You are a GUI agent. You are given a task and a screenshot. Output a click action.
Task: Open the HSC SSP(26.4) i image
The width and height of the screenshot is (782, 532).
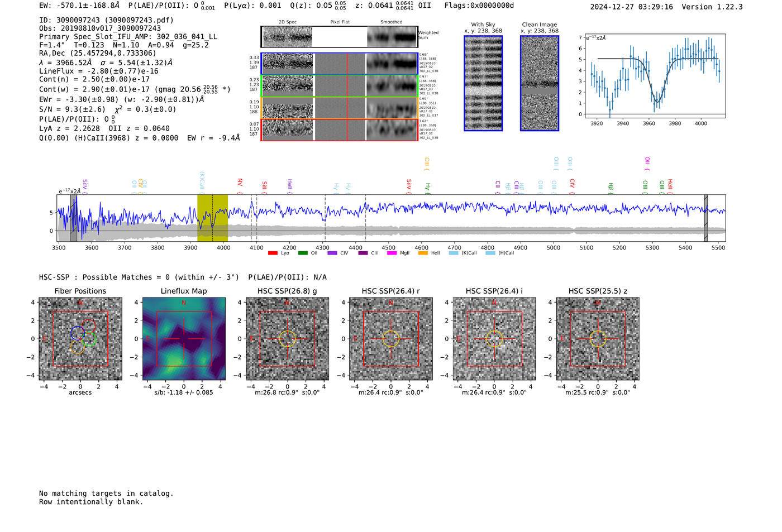coord(494,338)
